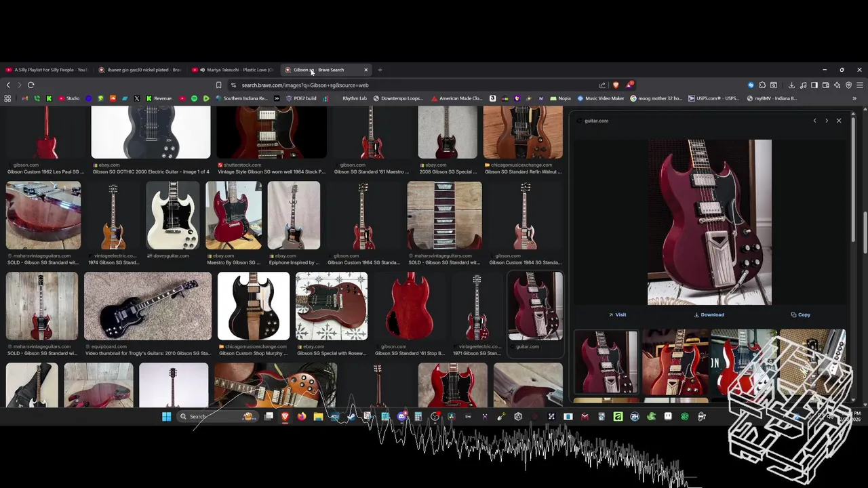This screenshot has height=488, width=868.
Task: Open the share icon in the address bar
Action: coord(602,85)
